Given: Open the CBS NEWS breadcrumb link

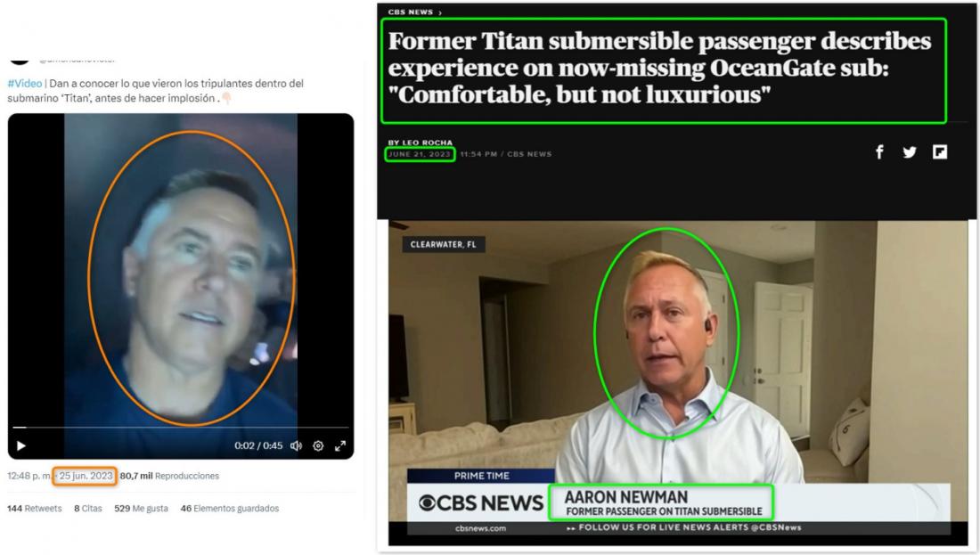Looking at the screenshot, I should click(411, 12).
